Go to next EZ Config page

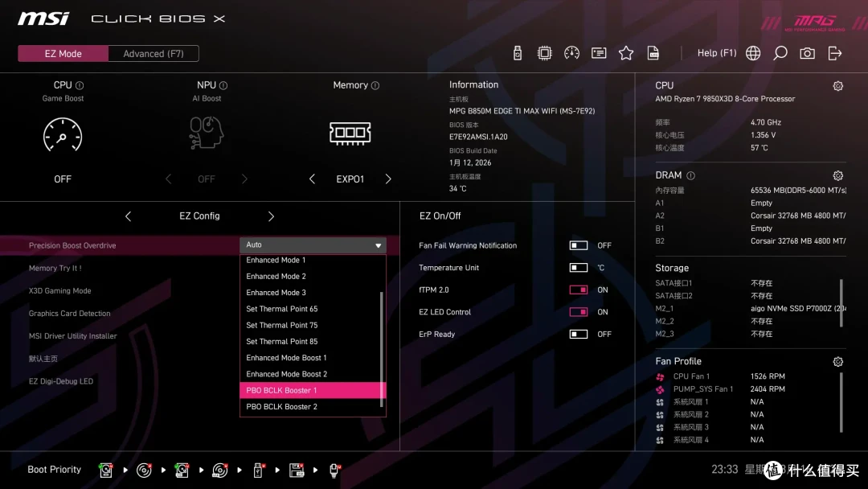pyautogui.click(x=271, y=216)
